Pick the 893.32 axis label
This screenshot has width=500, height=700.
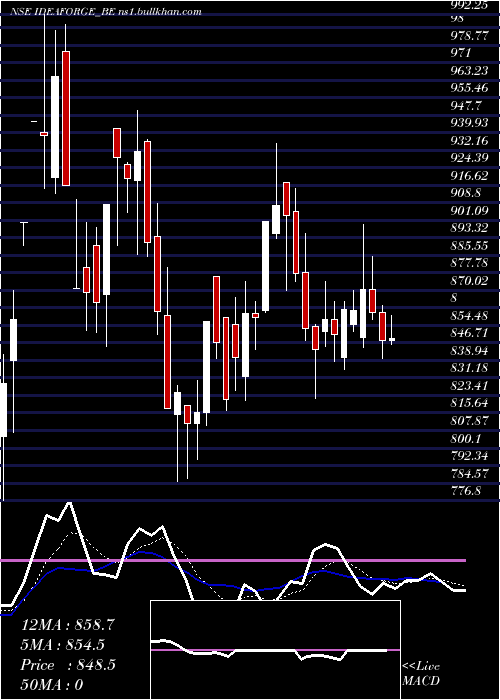click(x=470, y=228)
